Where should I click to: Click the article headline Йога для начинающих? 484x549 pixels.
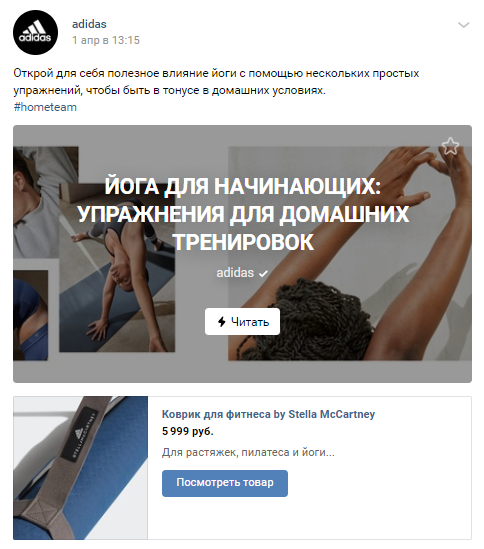[x=243, y=214]
